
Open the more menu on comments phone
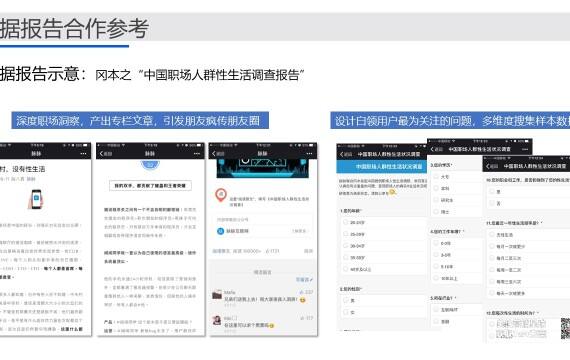click(x=309, y=153)
